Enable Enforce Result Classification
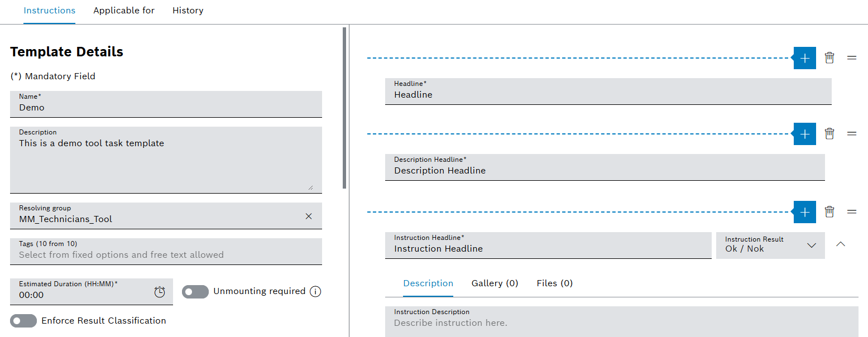 [x=23, y=320]
